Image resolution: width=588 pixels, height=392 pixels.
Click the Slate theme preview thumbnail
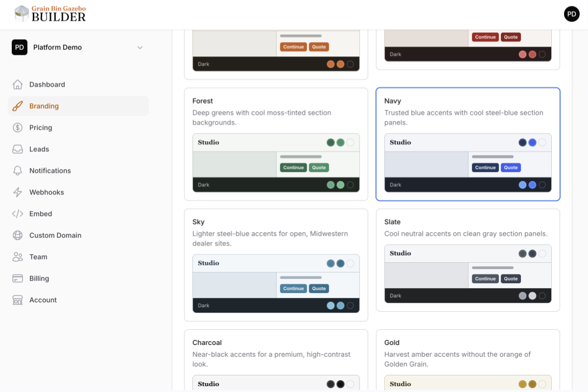point(468,274)
